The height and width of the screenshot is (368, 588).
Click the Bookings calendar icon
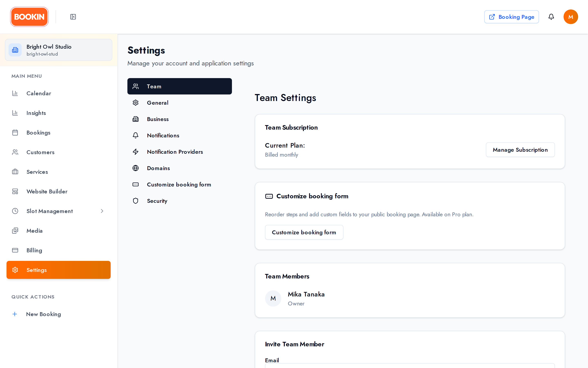coord(15,132)
